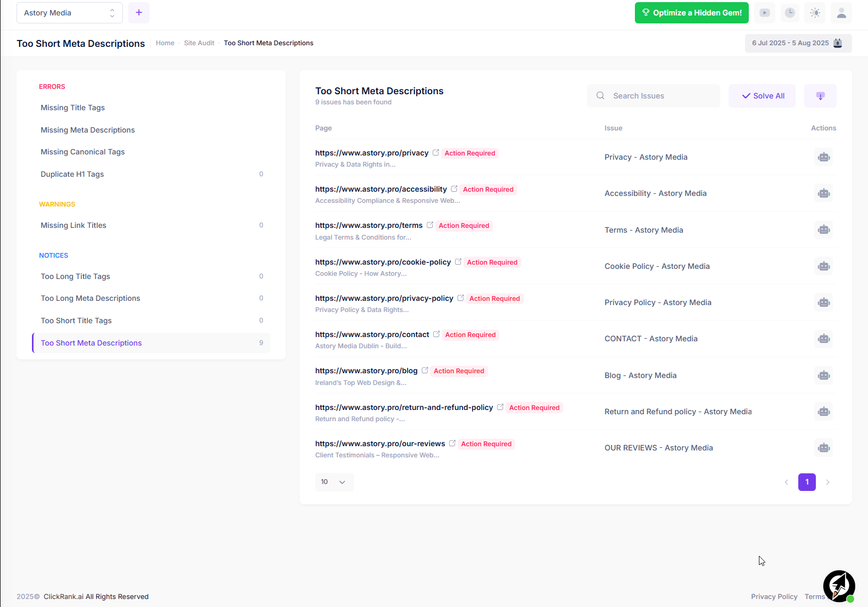
Task: Click the plus button to add site
Action: tap(139, 13)
